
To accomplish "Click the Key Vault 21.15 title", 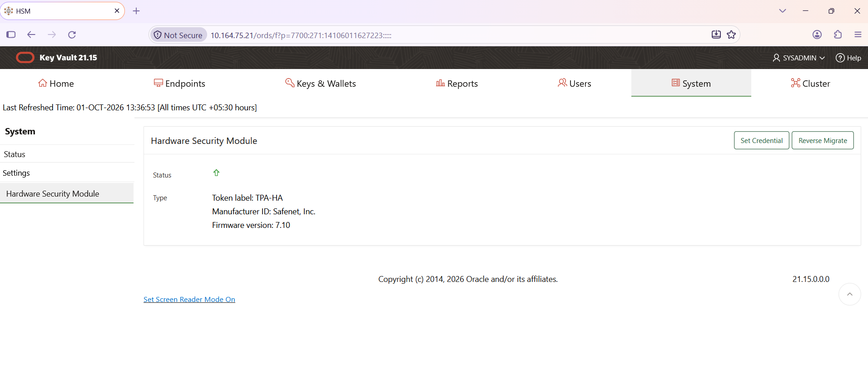I will (x=68, y=58).
